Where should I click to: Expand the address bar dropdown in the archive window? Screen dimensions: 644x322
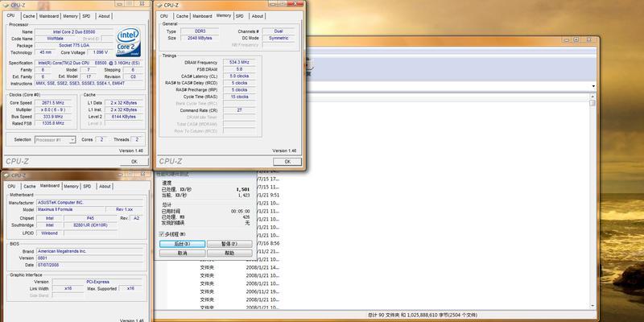[x=593, y=86]
